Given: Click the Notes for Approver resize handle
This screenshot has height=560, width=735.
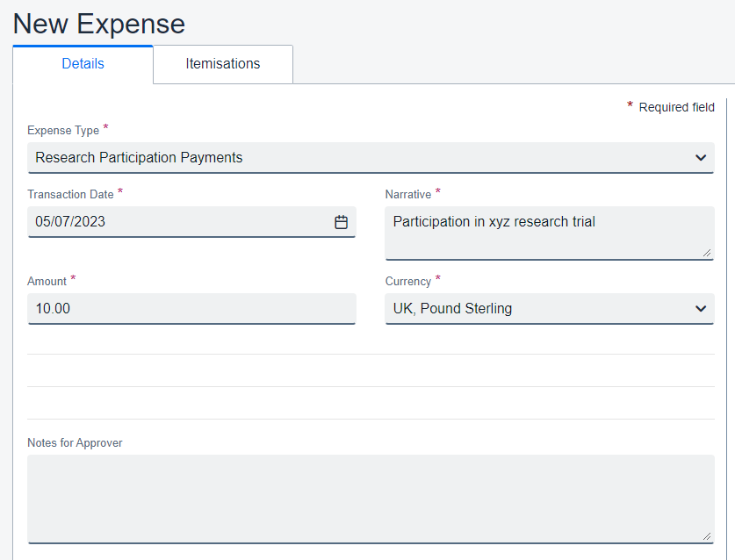Looking at the screenshot, I should pos(707,535).
